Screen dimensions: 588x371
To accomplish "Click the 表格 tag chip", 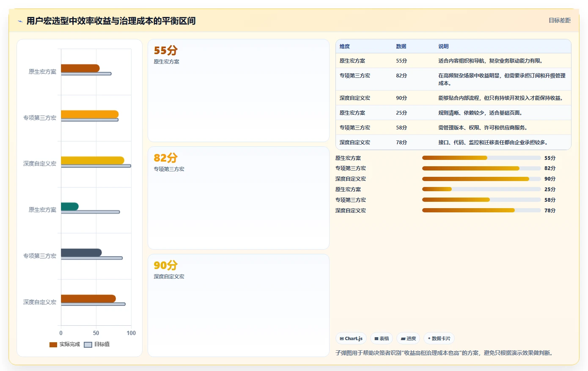I will [382, 338].
